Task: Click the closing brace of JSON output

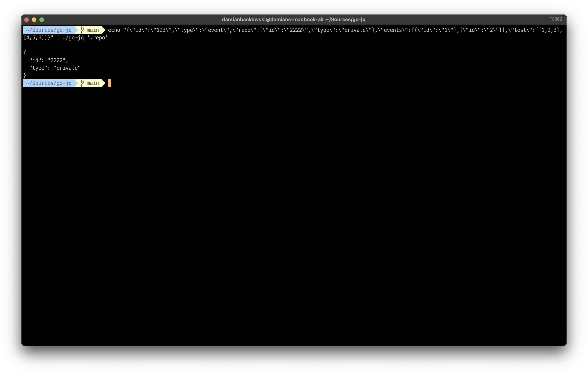Action: [x=25, y=75]
